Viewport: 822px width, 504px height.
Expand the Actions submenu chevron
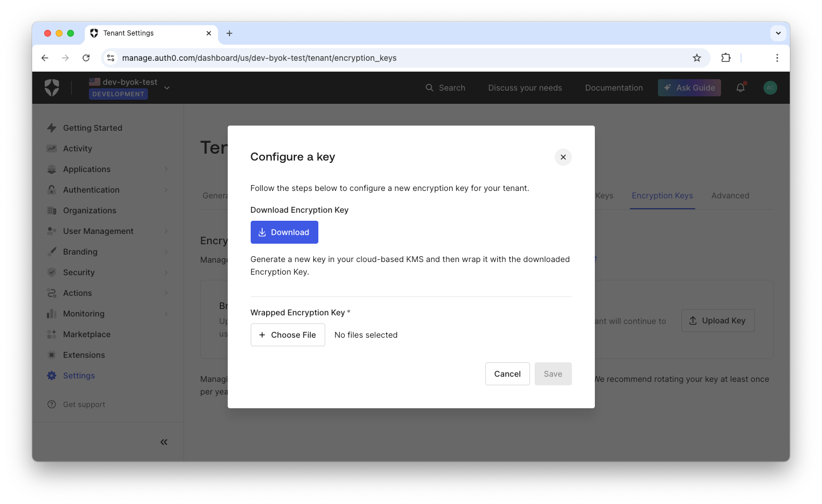click(166, 293)
